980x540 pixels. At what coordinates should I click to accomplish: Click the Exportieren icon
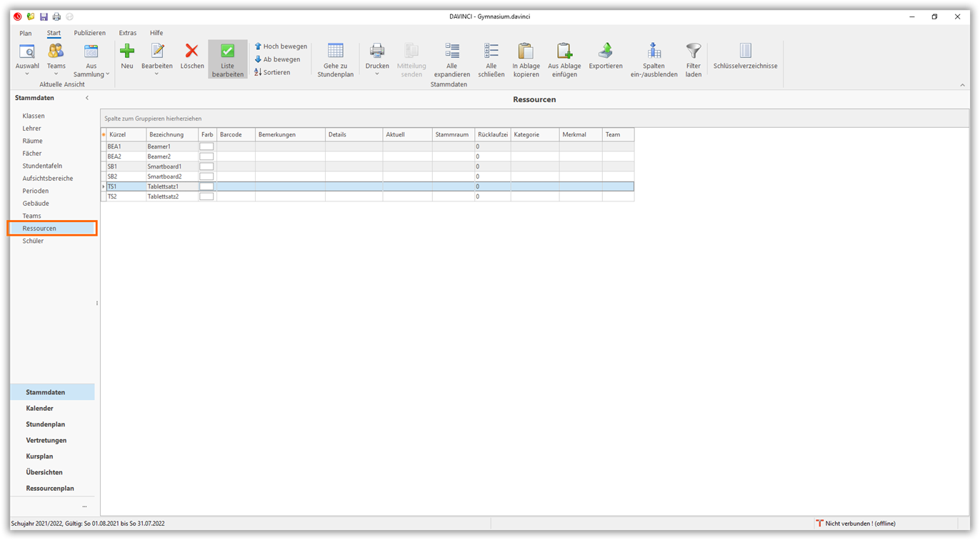[x=605, y=57]
